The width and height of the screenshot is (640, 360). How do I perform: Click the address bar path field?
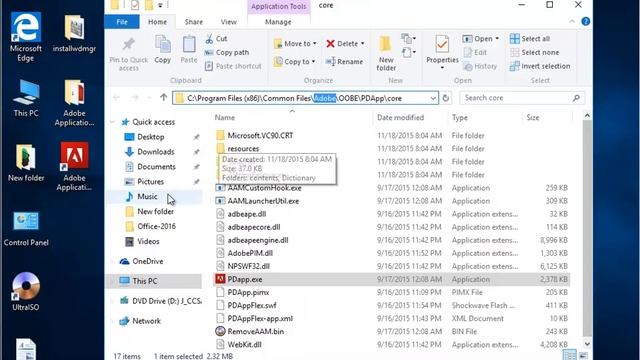pyautogui.click(x=305, y=98)
